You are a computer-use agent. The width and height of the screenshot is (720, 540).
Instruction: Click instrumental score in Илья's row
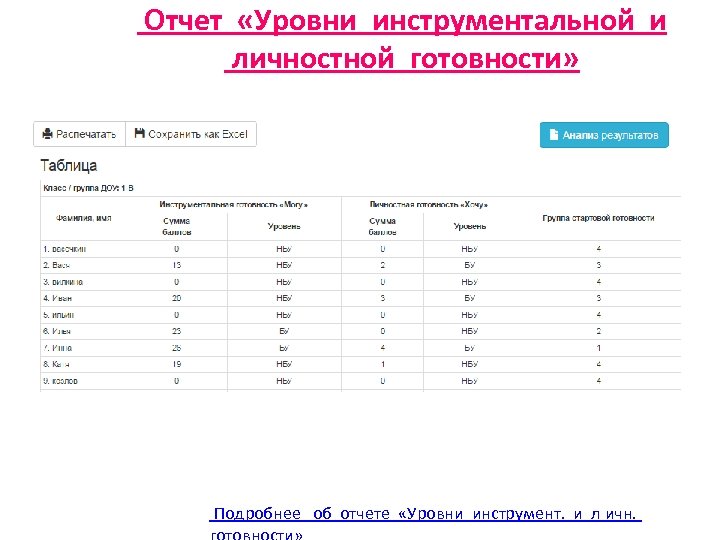pos(177,332)
